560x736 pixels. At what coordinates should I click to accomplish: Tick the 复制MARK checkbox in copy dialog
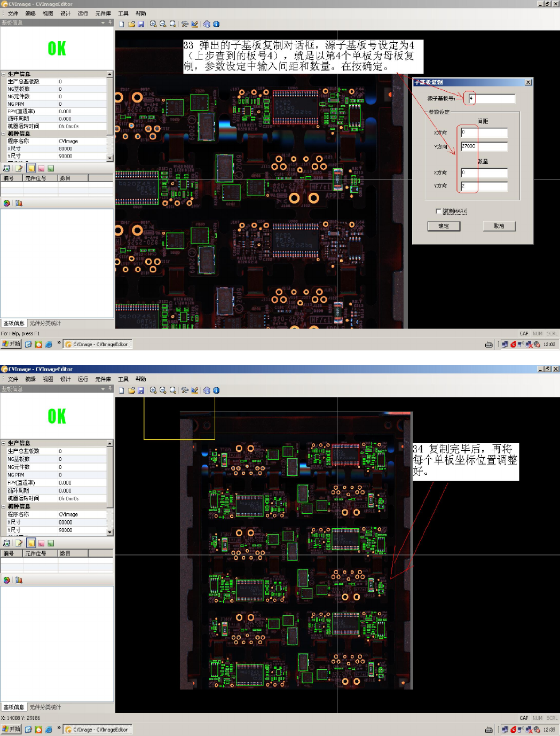pos(439,212)
